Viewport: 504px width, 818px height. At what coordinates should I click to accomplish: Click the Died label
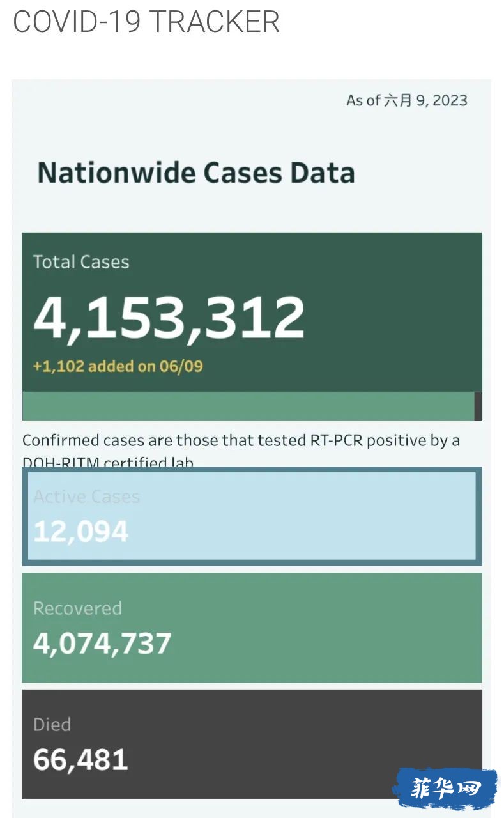tap(52, 724)
